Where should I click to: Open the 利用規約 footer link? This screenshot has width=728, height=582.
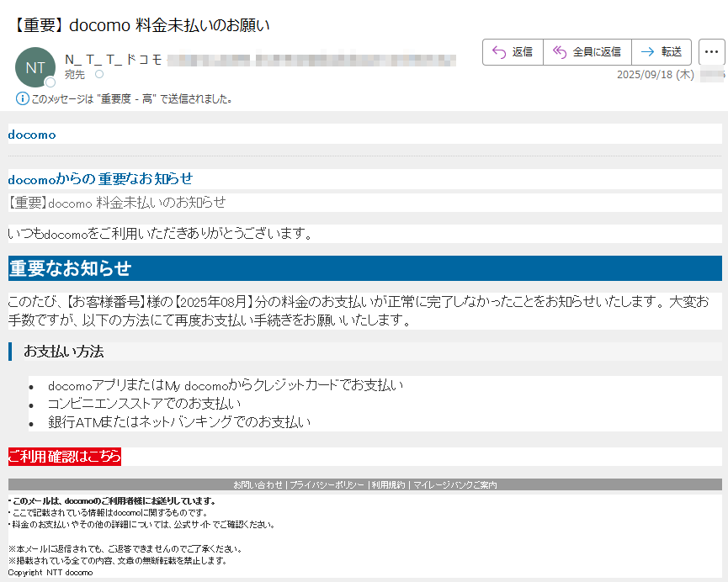click(387, 485)
